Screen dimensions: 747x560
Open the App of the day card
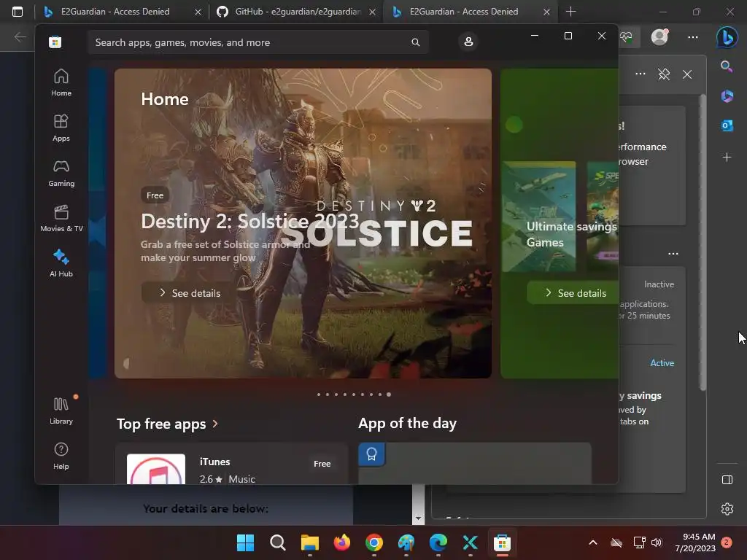[474, 463]
